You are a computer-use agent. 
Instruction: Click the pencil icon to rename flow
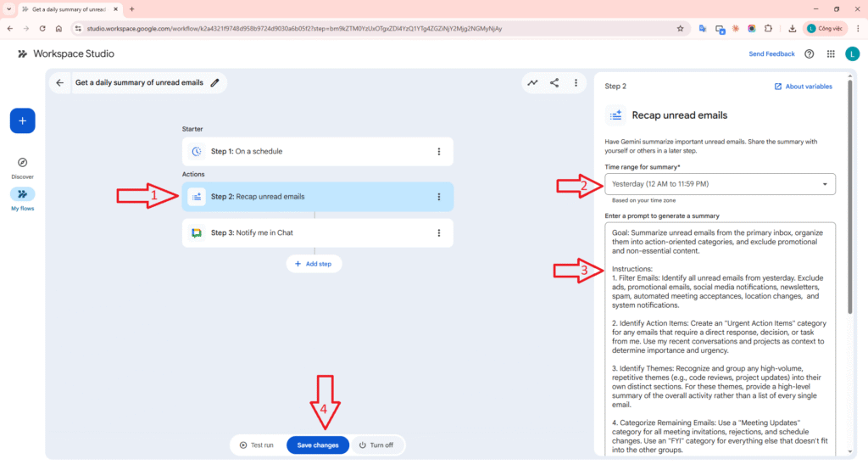[215, 82]
